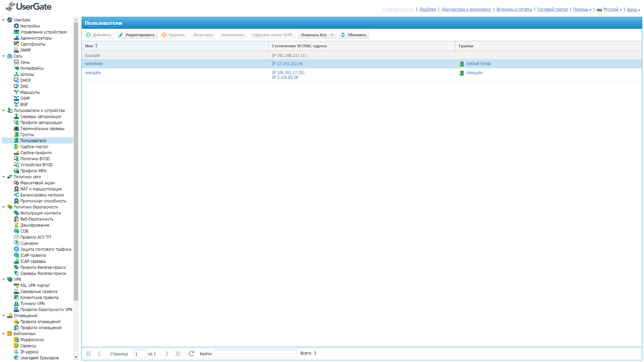Open the Показать Все dropdown arrow
This screenshot has width=644, height=362.
point(332,35)
